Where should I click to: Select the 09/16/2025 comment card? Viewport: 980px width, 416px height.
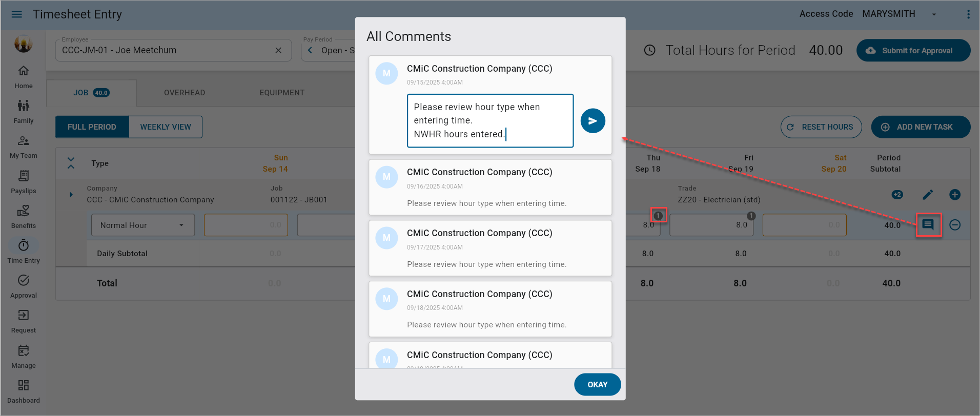(x=491, y=187)
